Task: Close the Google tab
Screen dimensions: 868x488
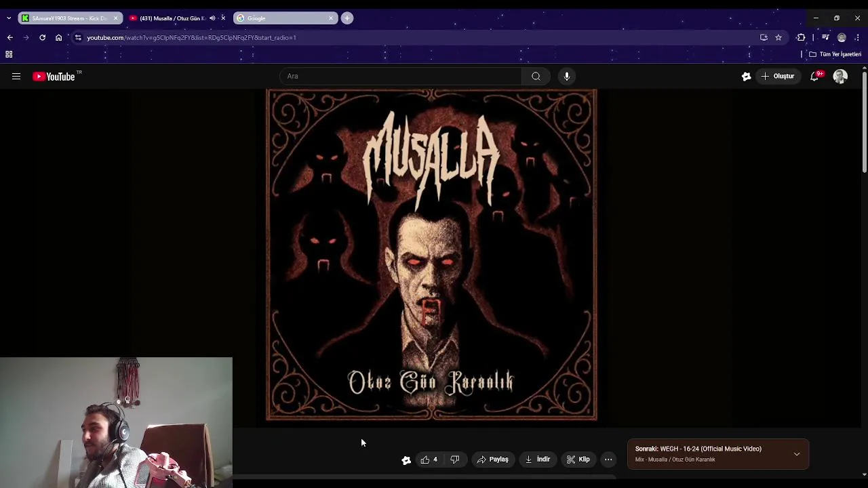Action: (331, 18)
